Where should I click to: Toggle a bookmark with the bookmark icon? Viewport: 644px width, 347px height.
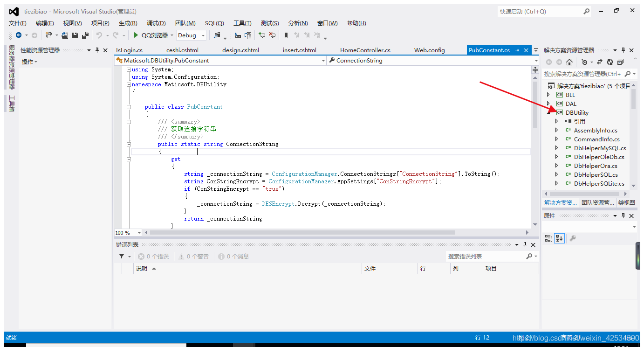point(286,35)
